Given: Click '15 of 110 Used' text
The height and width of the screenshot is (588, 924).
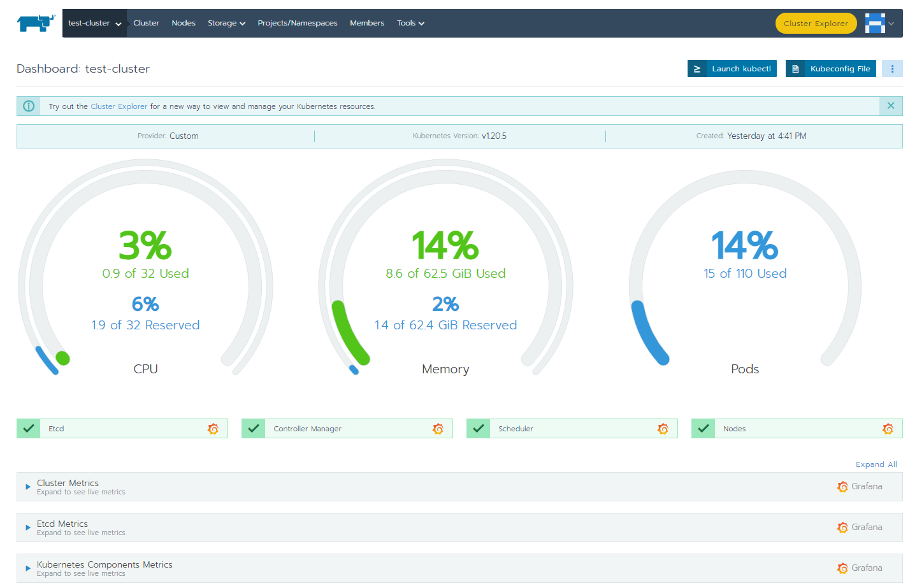Looking at the screenshot, I should click(745, 273).
